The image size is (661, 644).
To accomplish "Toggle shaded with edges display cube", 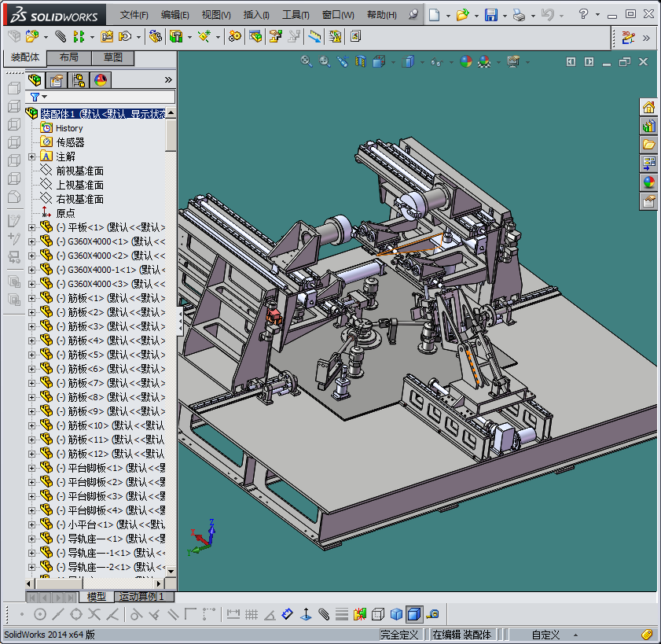I will 413,614.
